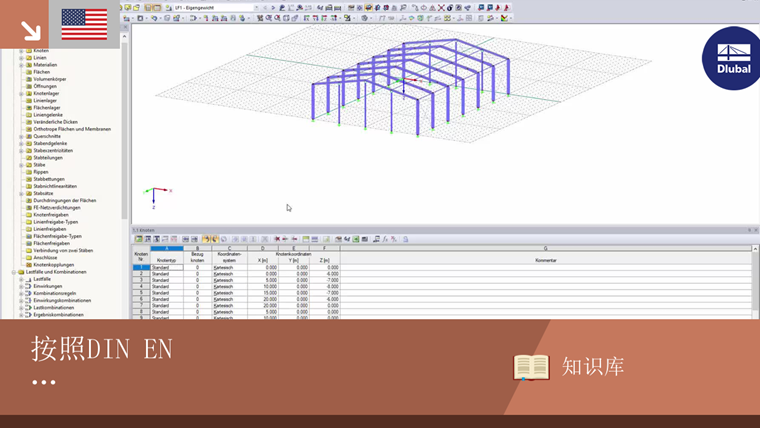The image size is (760, 428).
Task: Click the fx formula icon in table toolbar
Action: point(385,239)
